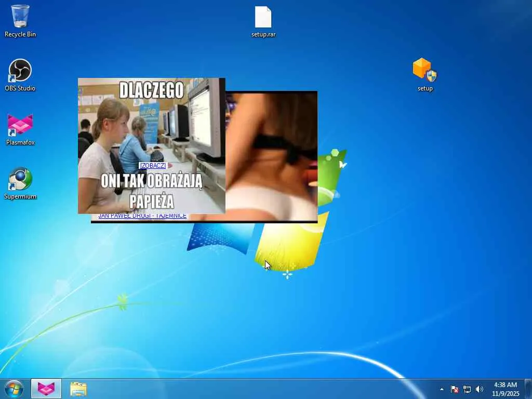Select the OBS Studio shortcut icon
The image size is (532, 399).
pos(20,75)
